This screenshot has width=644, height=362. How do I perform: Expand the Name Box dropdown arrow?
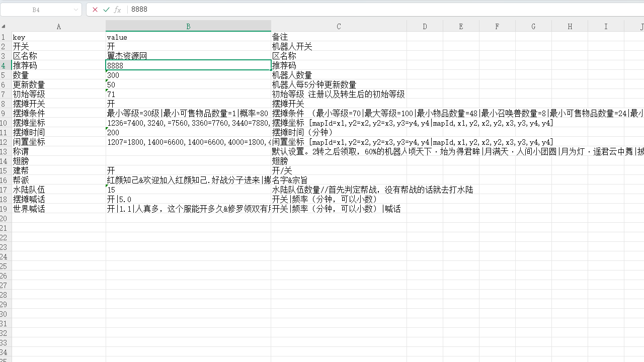click(x=76, y=10)
